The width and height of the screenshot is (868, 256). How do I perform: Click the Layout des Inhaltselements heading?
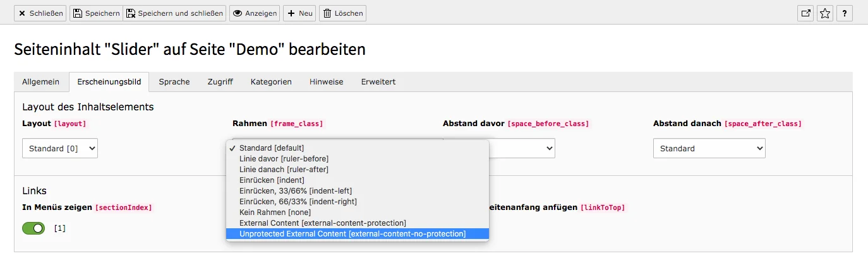[88, 107]
